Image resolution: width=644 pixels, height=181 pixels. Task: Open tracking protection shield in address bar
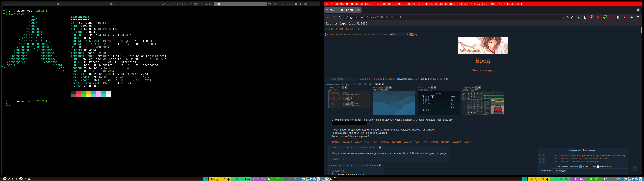[347, 17]
